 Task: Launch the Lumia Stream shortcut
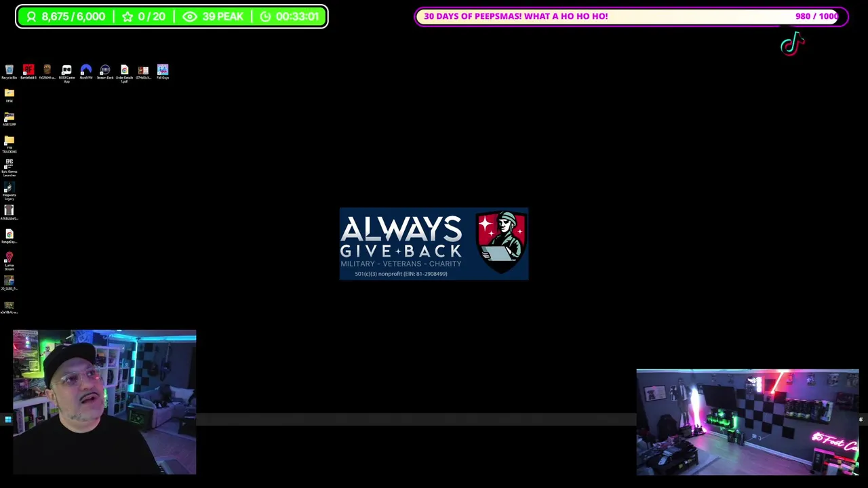tap(9, 262)
